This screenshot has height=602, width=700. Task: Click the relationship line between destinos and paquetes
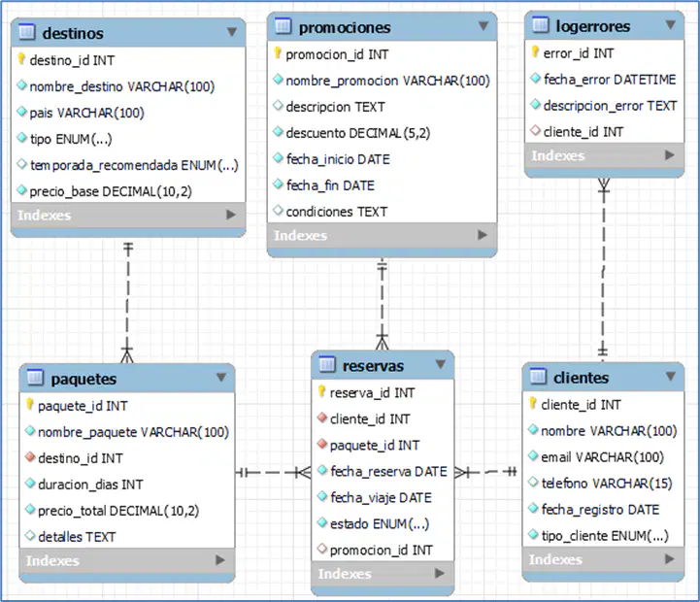click(128, 299)
